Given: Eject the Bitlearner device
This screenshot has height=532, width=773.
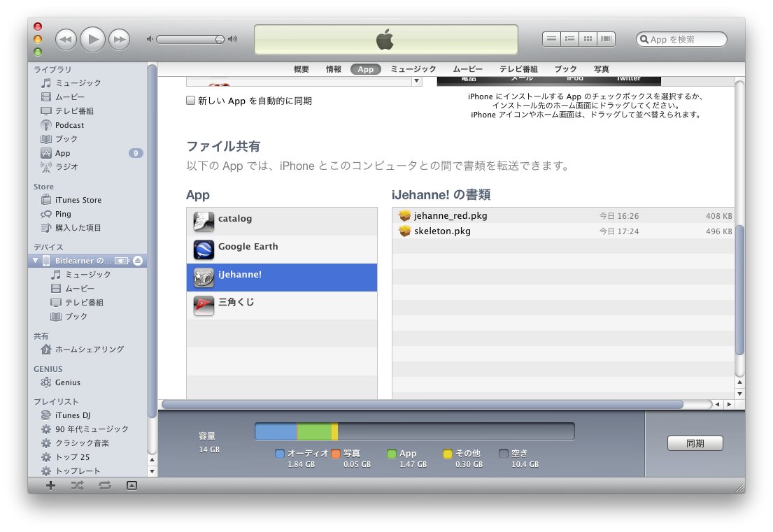Looking at the screenshot, I should (138, 261).
